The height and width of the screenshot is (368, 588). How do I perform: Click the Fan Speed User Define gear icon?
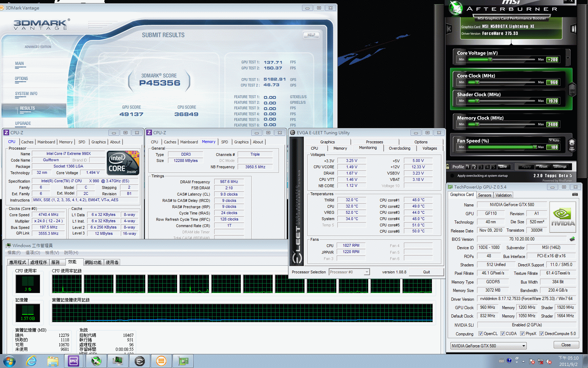pyautogui.click(x=572, y=144)
